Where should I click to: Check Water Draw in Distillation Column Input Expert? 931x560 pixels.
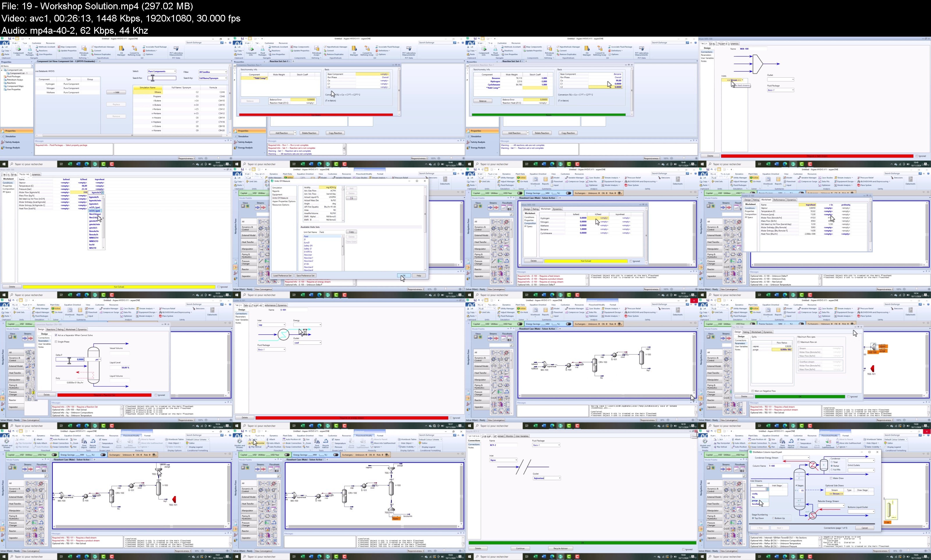pos(831,478)
